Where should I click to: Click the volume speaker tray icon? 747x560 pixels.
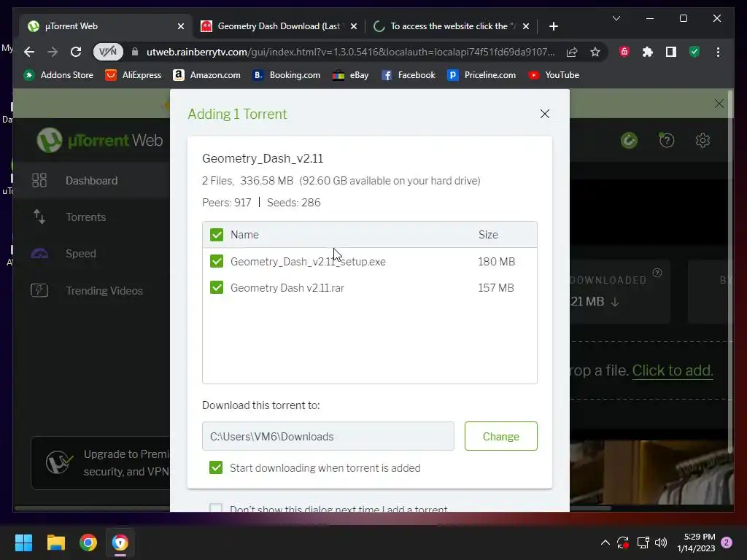click(661, 542)
